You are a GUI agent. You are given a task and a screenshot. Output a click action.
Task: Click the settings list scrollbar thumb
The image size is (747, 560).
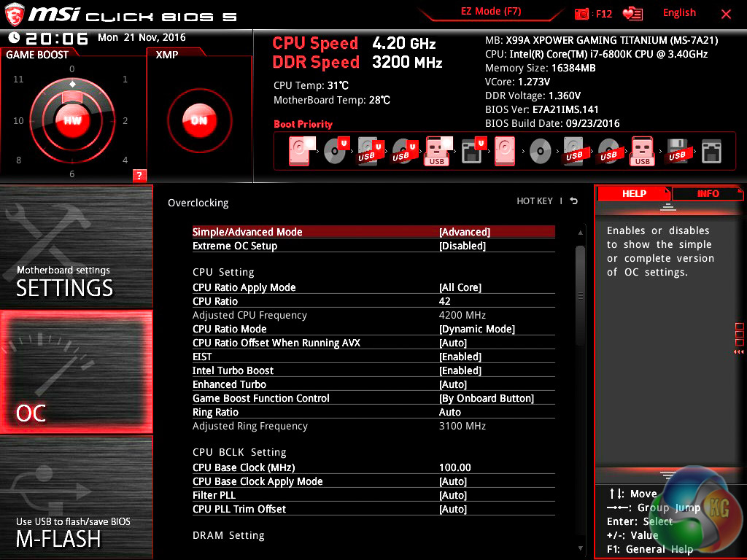point(580,295)
